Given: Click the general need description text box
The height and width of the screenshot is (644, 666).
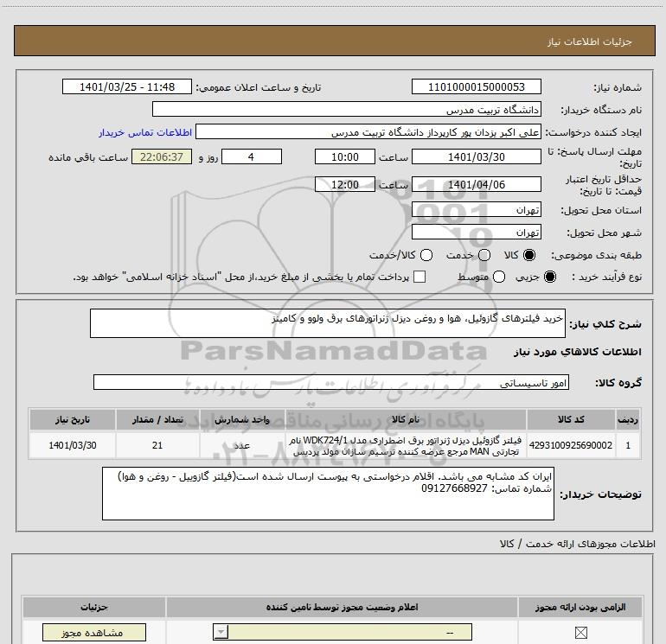Looking at the screenshot, I should [328, 323].
